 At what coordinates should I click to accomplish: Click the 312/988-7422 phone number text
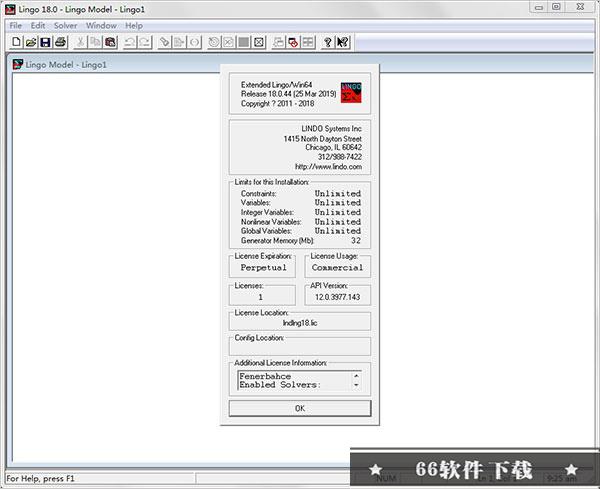coord(340,156)
